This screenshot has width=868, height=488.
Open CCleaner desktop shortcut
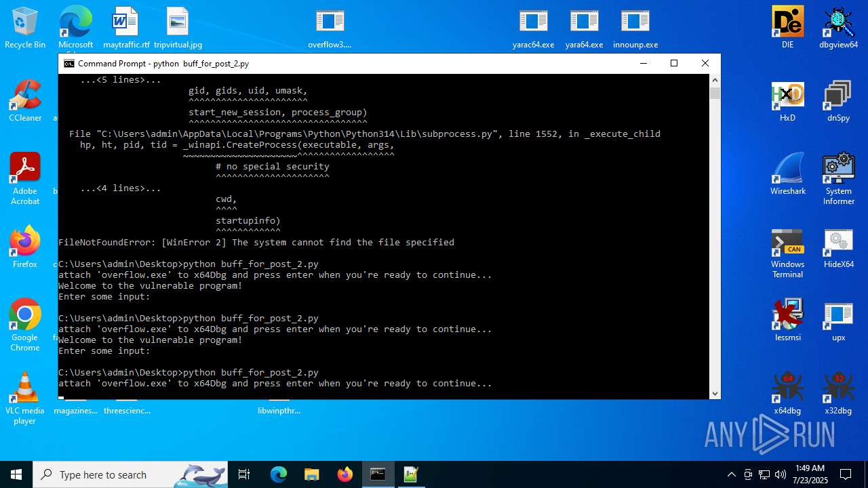tap(25, 101)
